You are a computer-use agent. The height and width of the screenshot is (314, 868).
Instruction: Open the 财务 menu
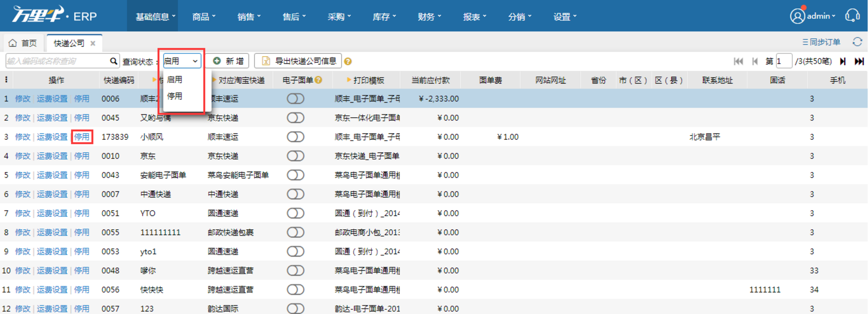click(x=430, y=17)
